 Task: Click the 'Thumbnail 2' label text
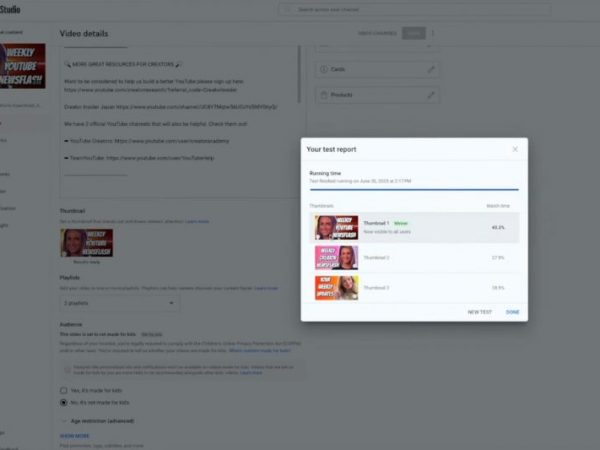coord(376,258)
